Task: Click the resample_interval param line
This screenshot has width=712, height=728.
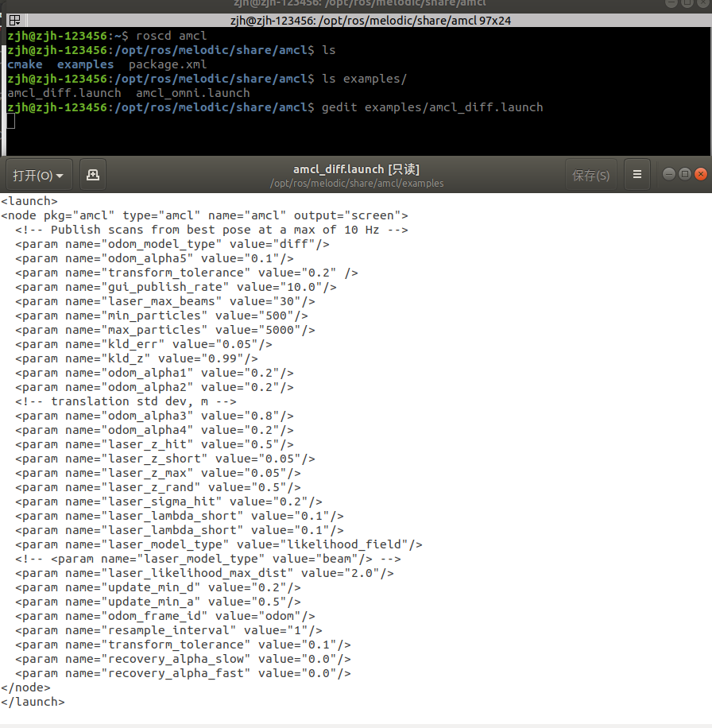Action: pyautogui.click(x=169, y=630)
